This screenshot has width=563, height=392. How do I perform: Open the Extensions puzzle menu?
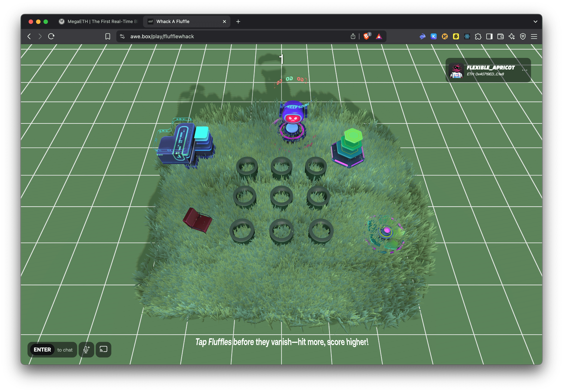coord(478,37)
